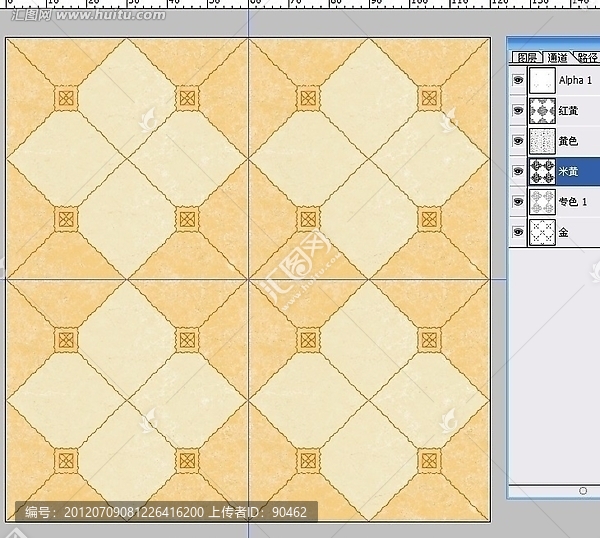Click the 专色 1 channel thumbnail

[542, 202]
